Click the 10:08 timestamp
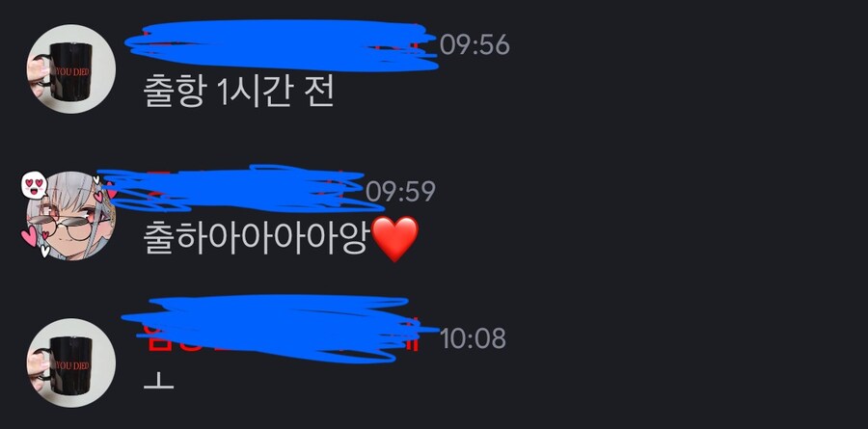 click(x=473, y=338)
